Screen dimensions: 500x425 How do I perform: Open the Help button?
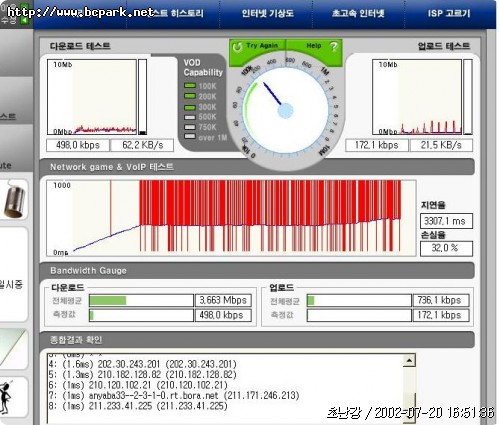point(314,46)
